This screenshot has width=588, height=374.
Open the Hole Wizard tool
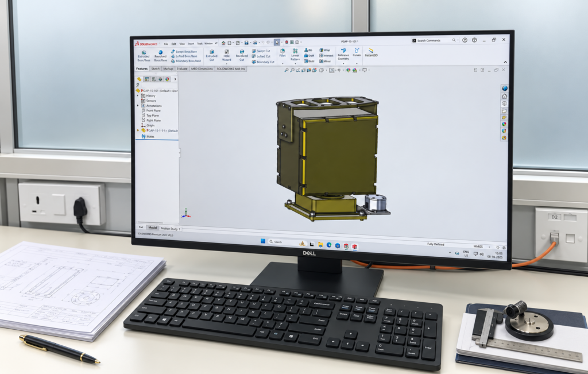226,55
